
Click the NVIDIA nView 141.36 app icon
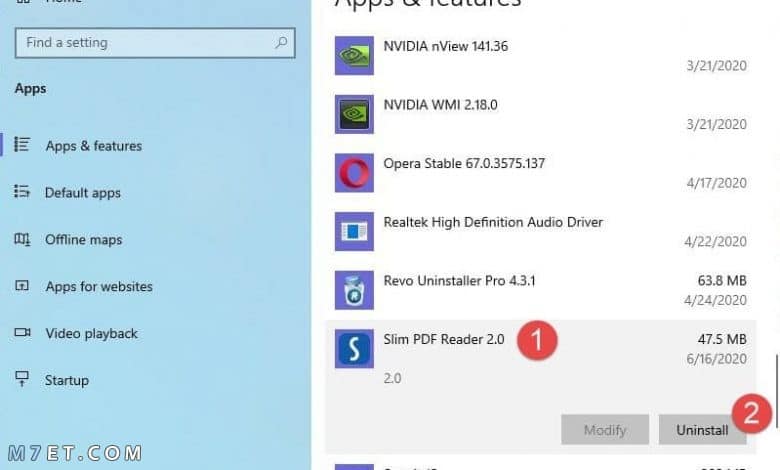pyautogui.click(x=354, y=56)
